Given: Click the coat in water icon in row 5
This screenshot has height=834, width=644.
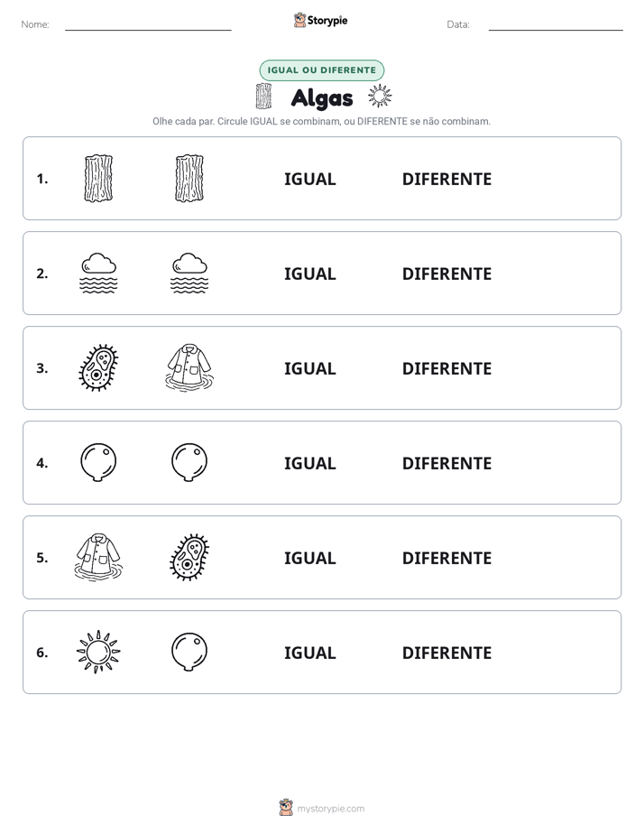Looking at the screenshot, I should coord(98,557).
